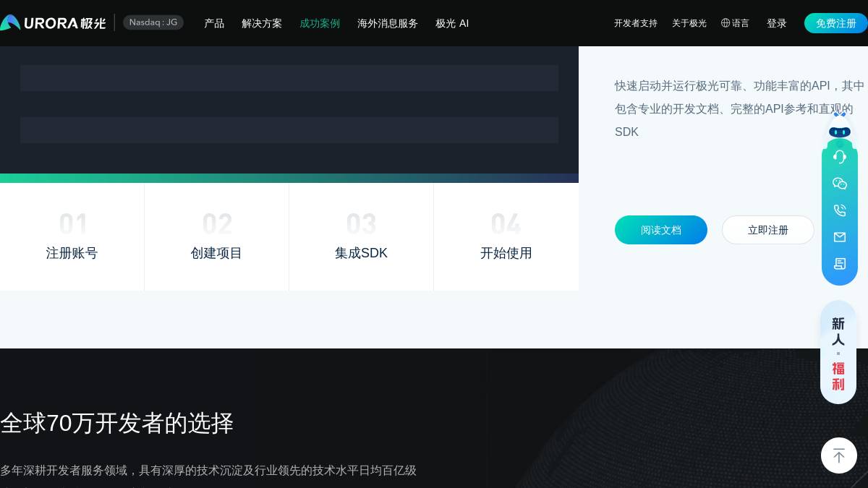Screen dimensions: 868x488
Task: Open the 新人福利 promotion badge
Action: point(838,352)
